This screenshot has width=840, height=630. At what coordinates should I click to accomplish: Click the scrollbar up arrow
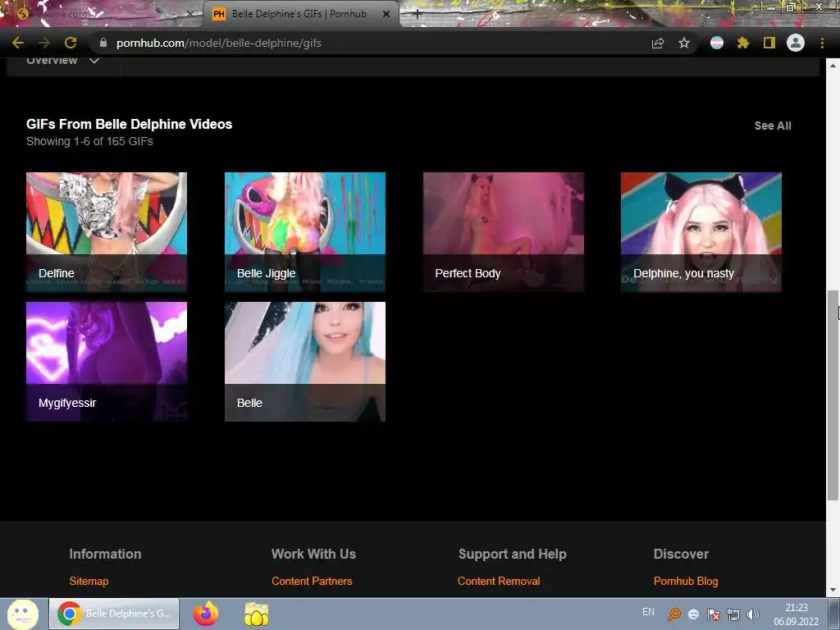pos(833,66)
